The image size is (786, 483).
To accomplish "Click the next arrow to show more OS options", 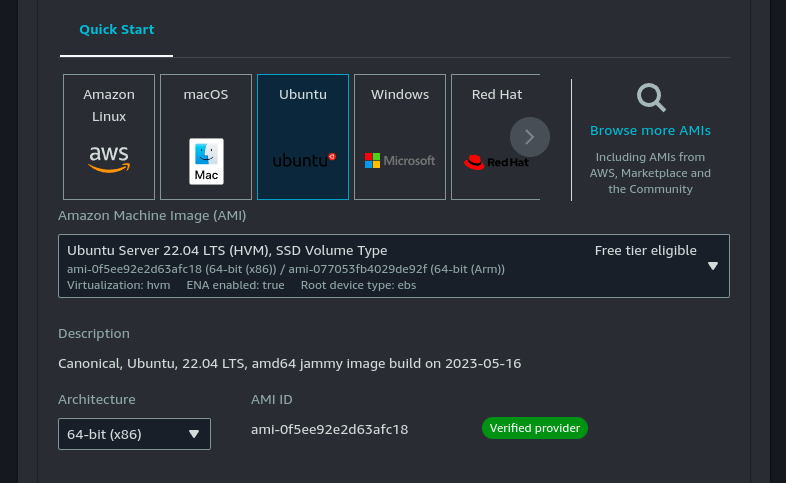I will tap(530, 137).
